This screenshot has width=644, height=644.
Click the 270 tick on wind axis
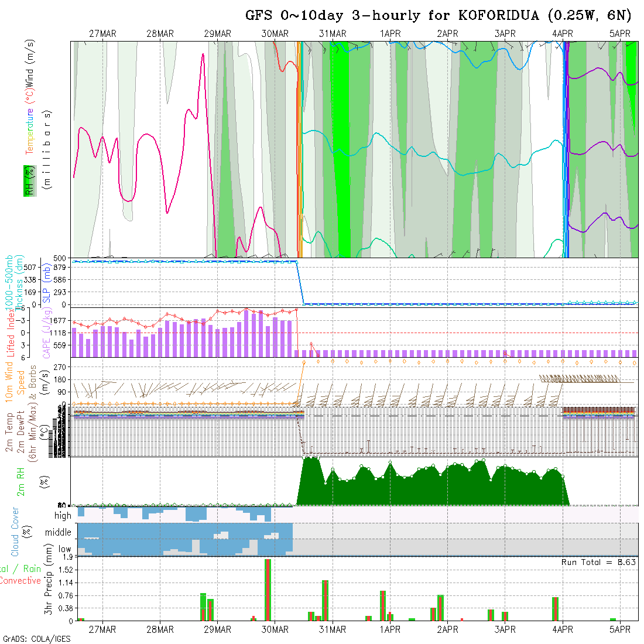coord(61,366)
